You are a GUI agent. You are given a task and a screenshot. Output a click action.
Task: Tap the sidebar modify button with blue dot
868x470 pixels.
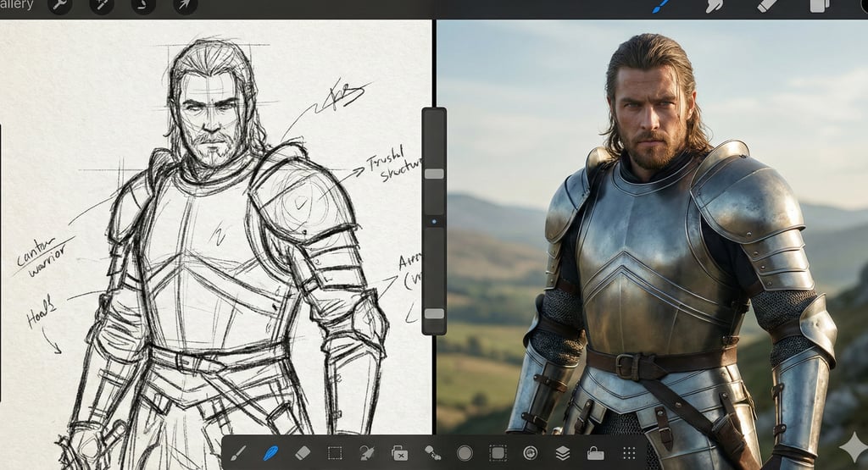click(434, 221)
